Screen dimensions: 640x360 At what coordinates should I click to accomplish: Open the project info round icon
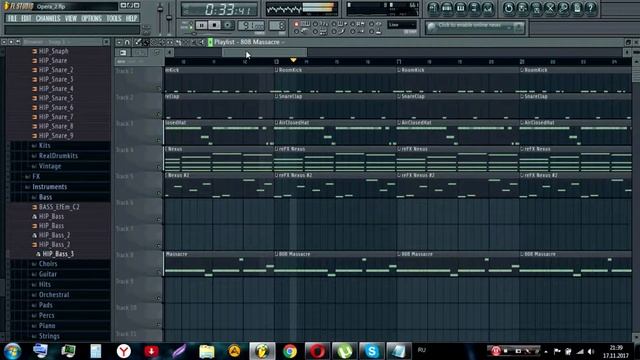coord(577,8)
